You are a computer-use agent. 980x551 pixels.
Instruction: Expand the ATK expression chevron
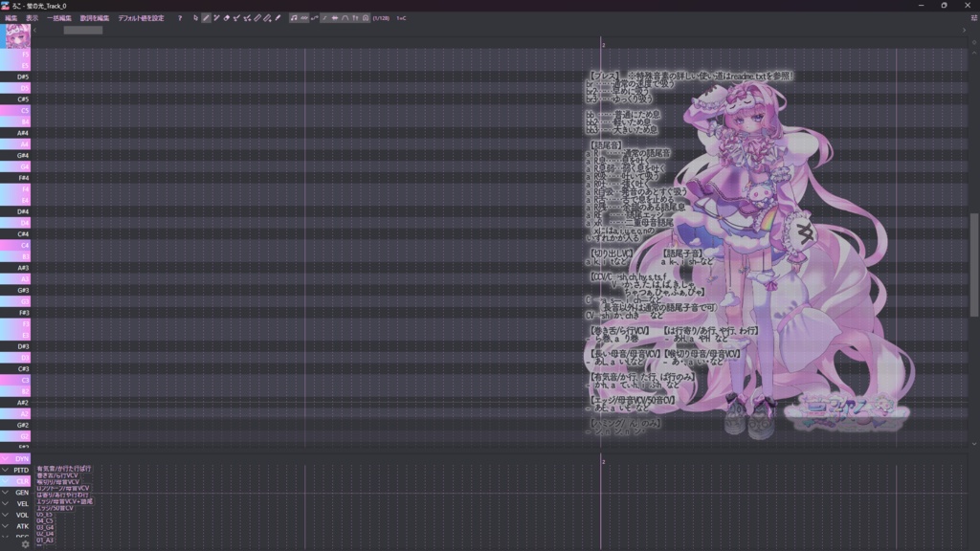pos(6,526)
